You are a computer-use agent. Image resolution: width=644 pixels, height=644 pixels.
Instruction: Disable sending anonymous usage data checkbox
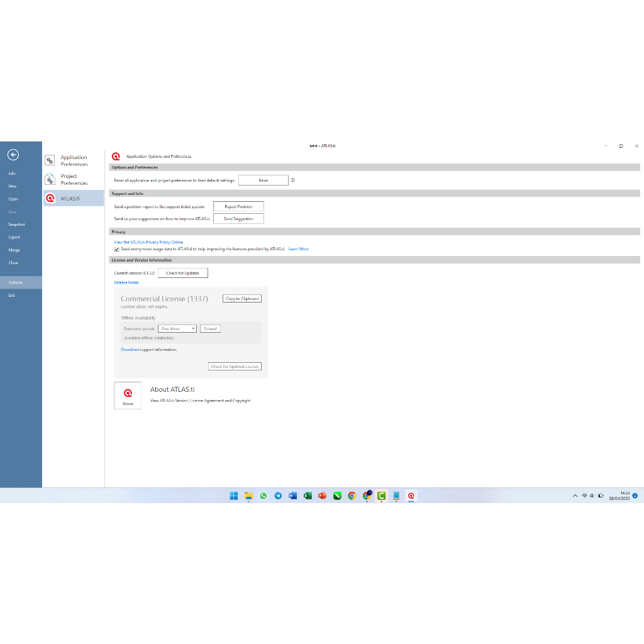coord(117,249)
